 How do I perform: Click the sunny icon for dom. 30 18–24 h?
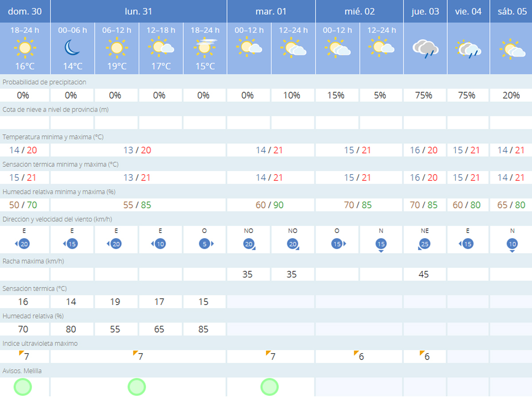tap(25, 48)
